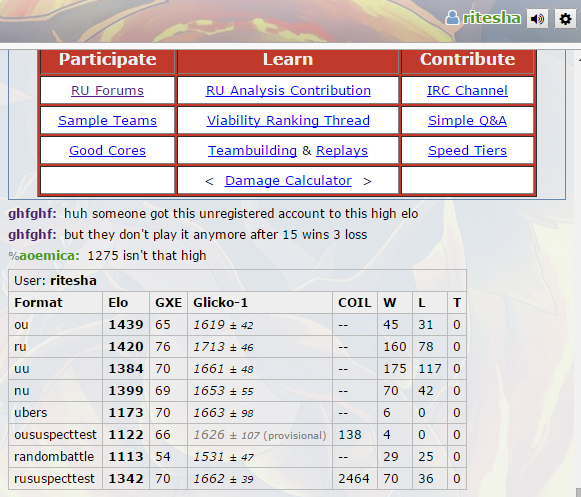Click the ru Elo value 1420
The image size is (581, 497).
pyautogui.click(x=126, y=347)
